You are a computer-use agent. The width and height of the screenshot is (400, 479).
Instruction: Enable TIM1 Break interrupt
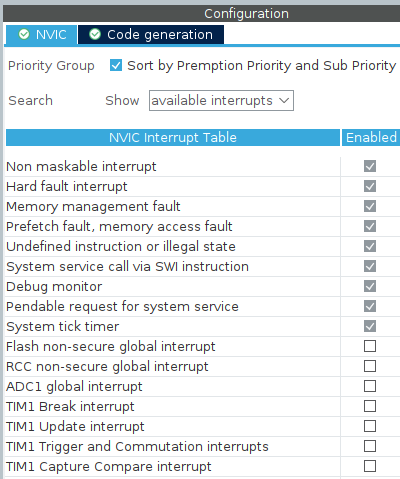click(x=370, y=406)
